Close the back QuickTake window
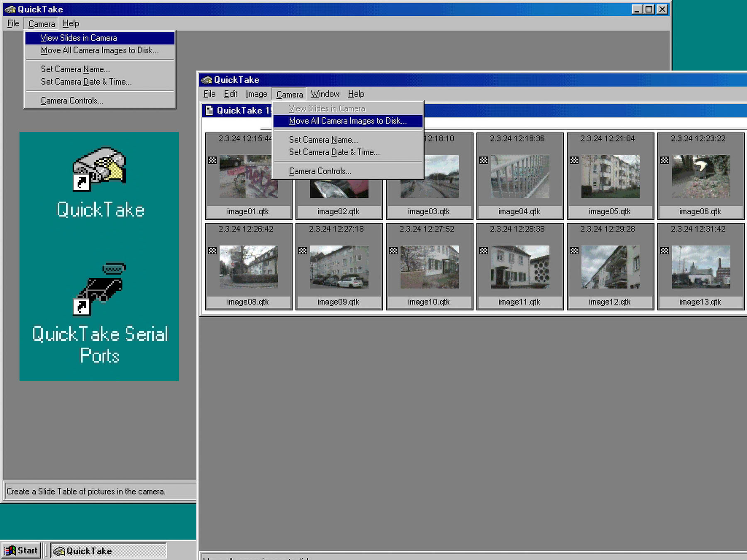Image resolution: width=747 pixels, height=560 pixels. coord(663,9)
